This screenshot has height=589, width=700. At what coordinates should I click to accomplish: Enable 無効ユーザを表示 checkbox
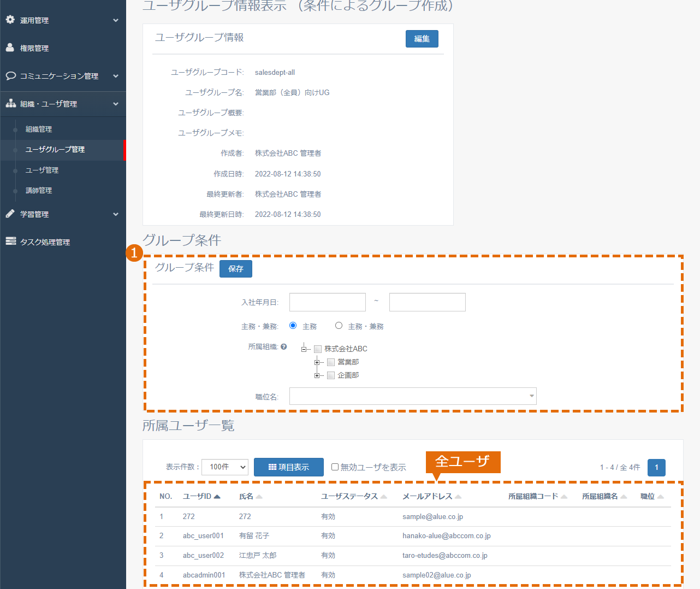click(x=335, y=467)
